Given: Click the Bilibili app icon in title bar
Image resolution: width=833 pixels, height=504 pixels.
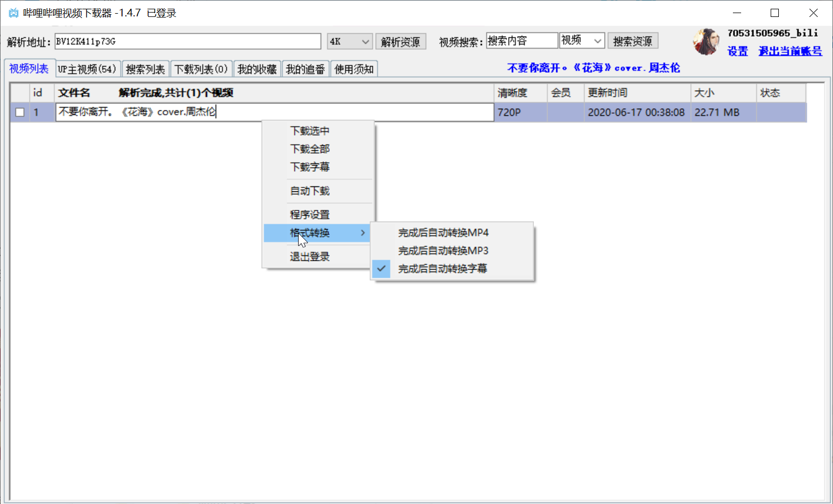Looking at the screenshot, I should [13, 13].
